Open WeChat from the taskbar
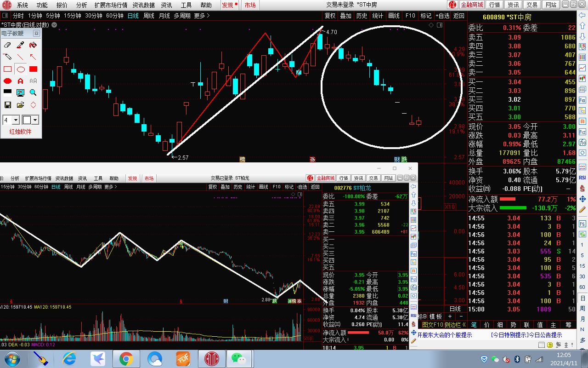This screenshot has height=368, width=588. [x=238, y=358]
